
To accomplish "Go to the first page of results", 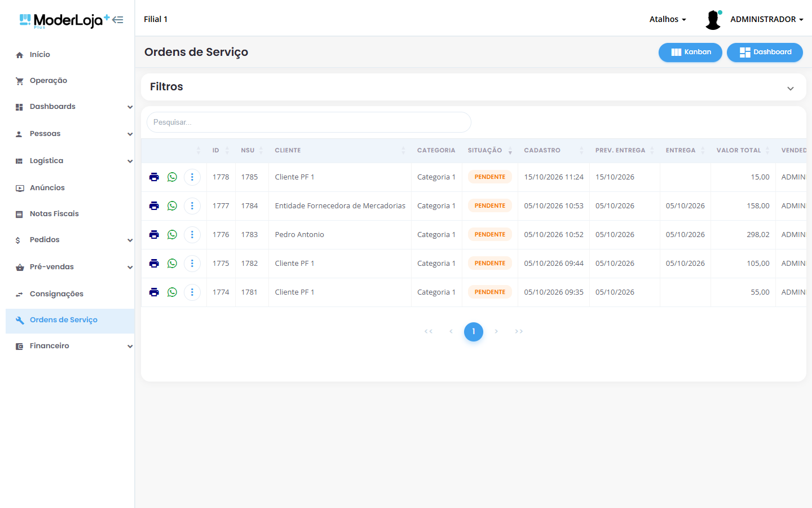I will pos(429,332).
